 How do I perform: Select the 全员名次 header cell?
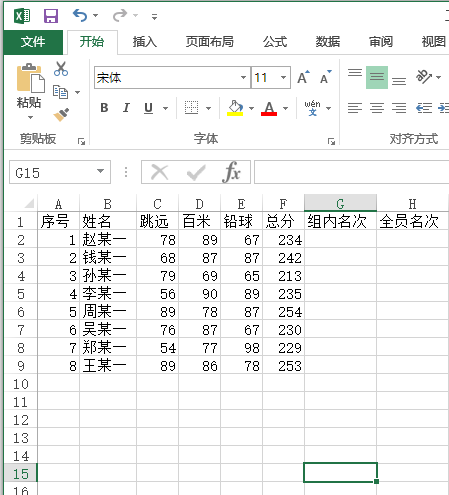pyautogui.click(x=412, y=221)
